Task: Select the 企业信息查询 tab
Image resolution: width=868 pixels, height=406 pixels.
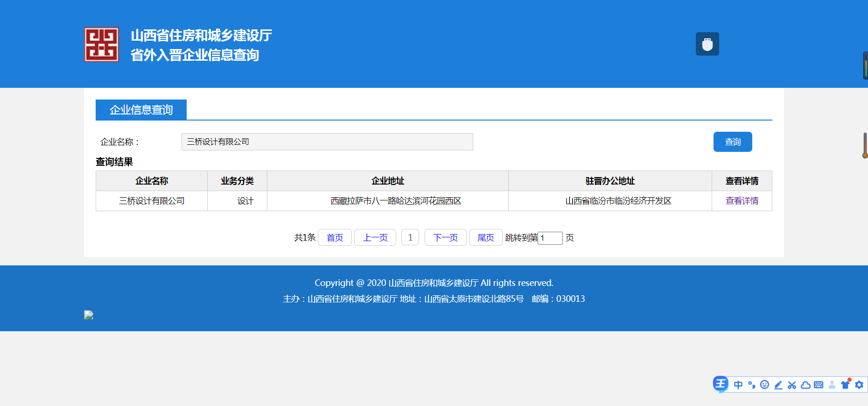Action: [141, 110]
